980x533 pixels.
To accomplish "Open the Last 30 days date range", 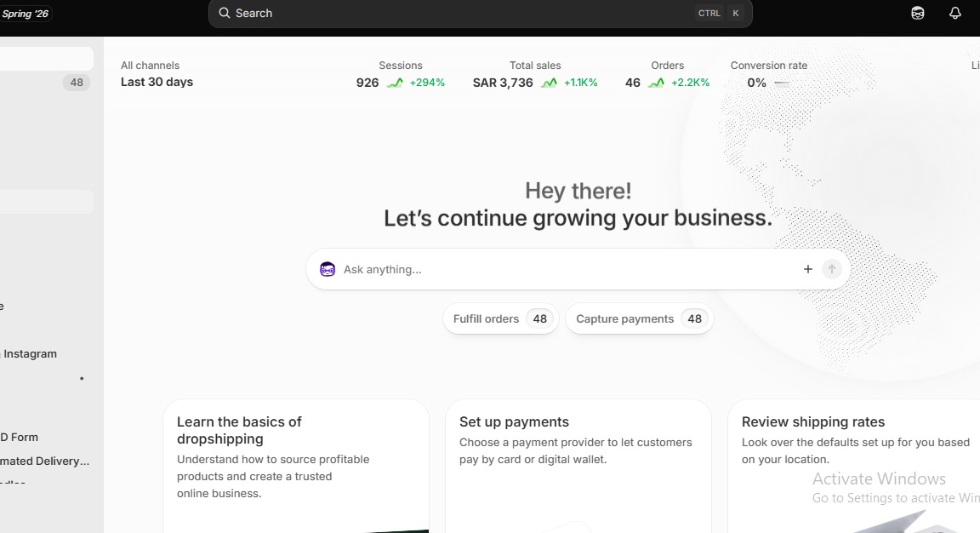I will (157, 82).
